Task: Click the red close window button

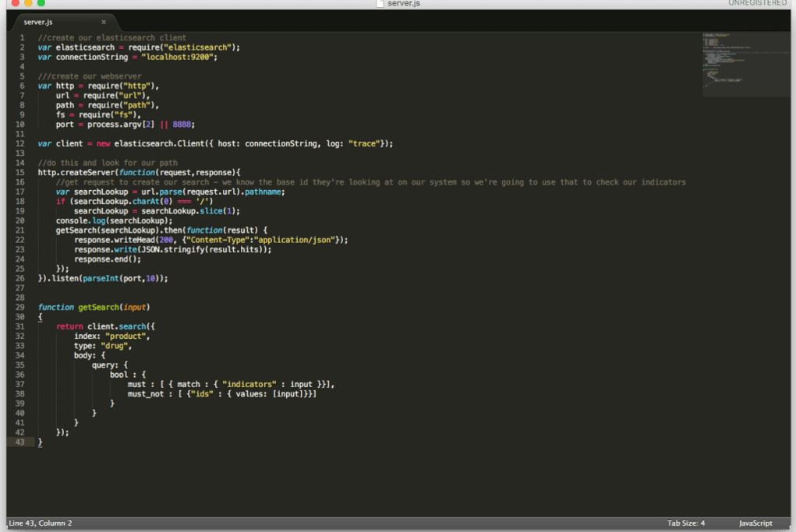Action: (x=15, y=3)
